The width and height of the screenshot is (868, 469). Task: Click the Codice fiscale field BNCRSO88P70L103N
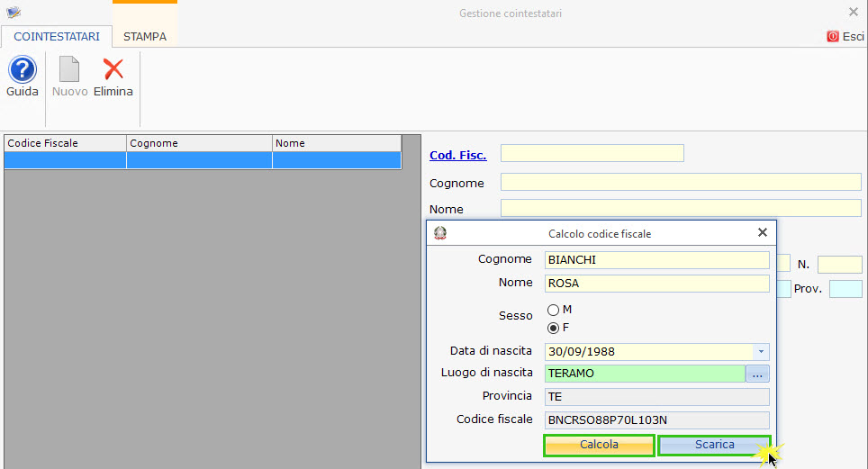point(656,420)
